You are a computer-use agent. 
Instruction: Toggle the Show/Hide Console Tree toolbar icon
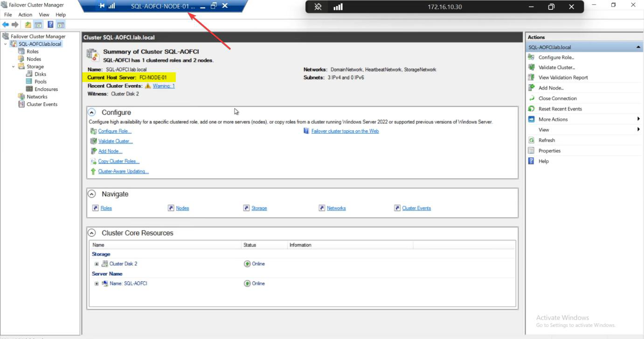(x=38, y=25)
